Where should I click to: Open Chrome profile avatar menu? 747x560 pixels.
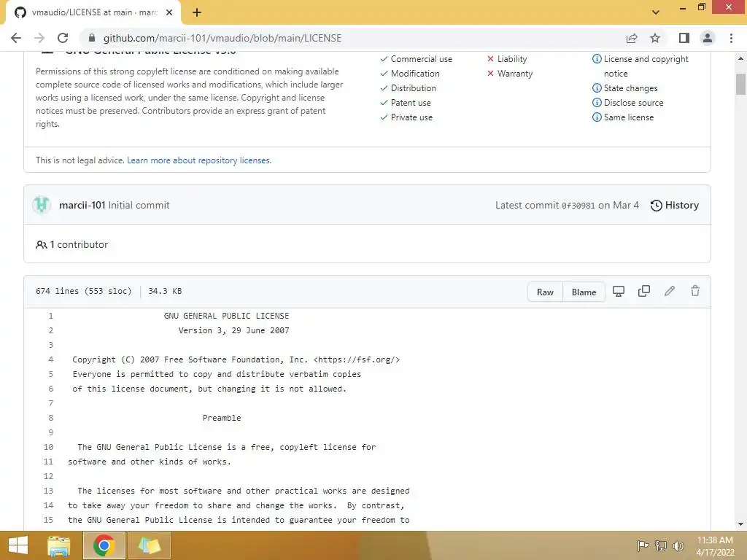[708, 38]
